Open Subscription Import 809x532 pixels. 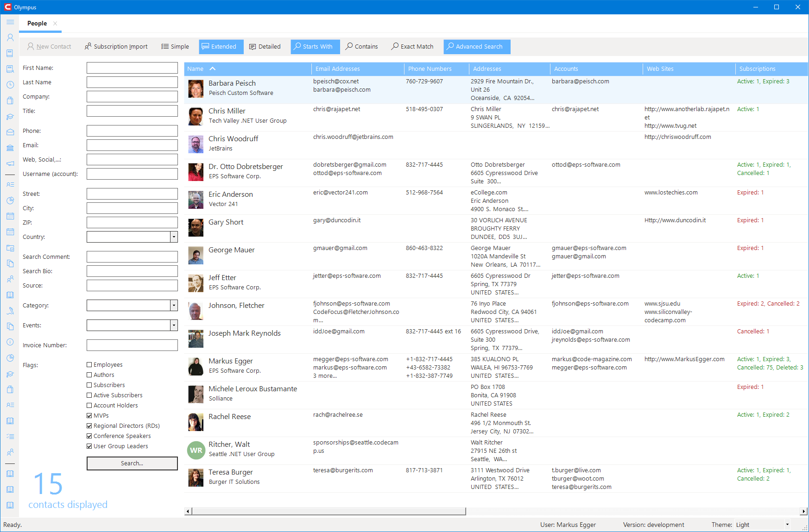(x=116, y=47)
